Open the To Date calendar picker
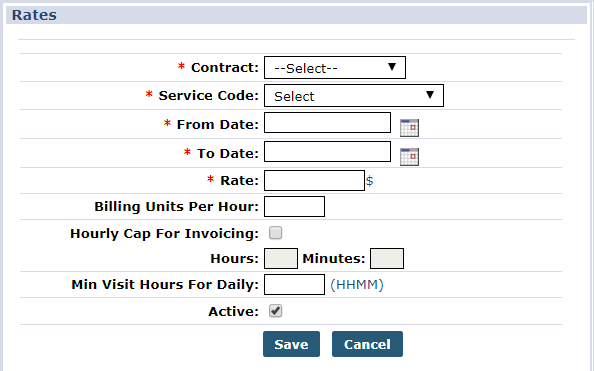 pyautogui.click(x=410, y=157)
